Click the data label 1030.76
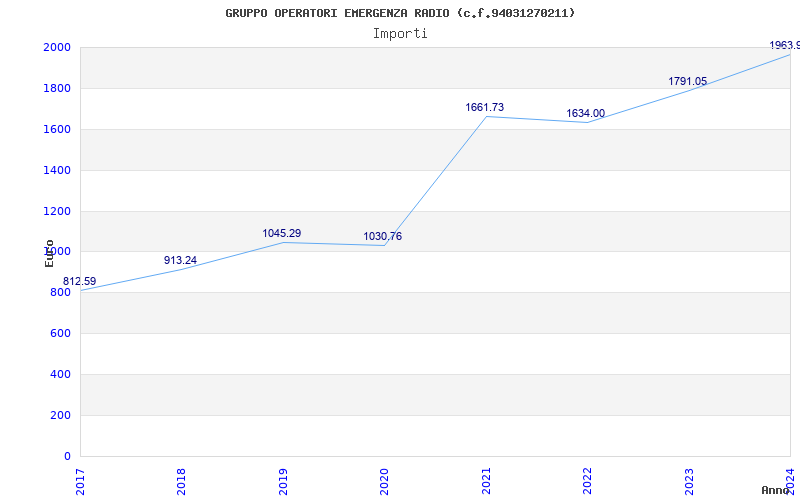800x500 pixels. point(383,236)
